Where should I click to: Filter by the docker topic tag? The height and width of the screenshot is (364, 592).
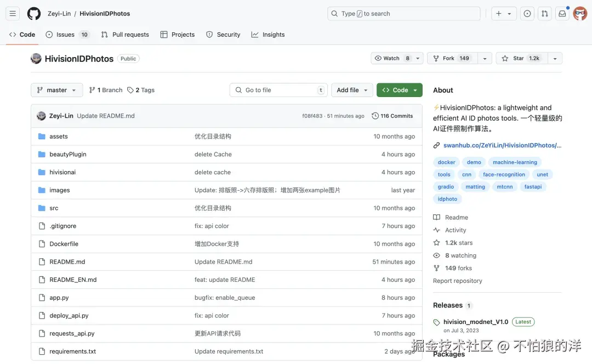[446, 162]
